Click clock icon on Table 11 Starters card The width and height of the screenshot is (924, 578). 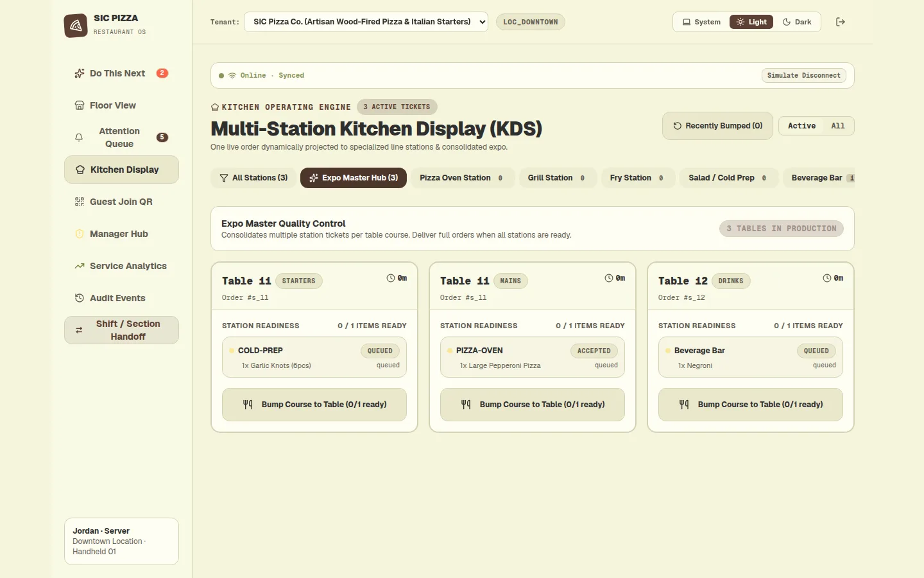pyautogui.click(x=391, y=278)
